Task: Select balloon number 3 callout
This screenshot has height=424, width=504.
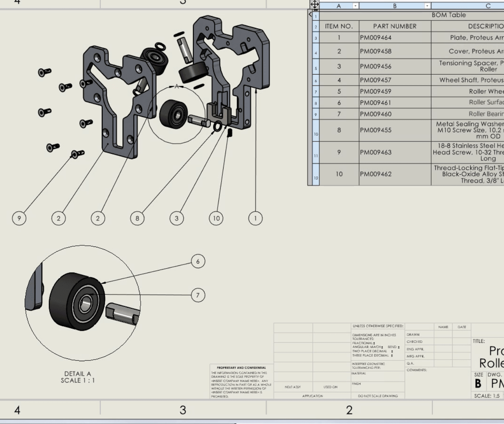Action: [x=177, y=218]
